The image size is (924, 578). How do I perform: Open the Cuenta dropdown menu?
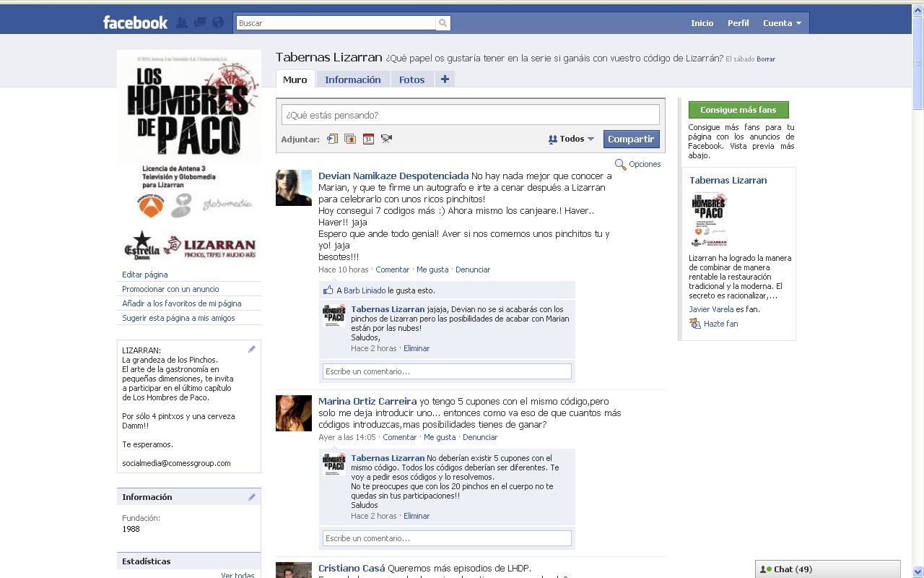coord(782,23)
